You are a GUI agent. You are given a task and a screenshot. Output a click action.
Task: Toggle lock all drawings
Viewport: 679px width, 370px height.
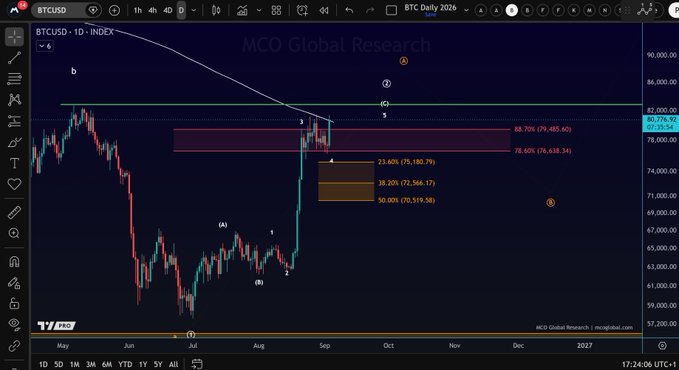click(14, 304)
